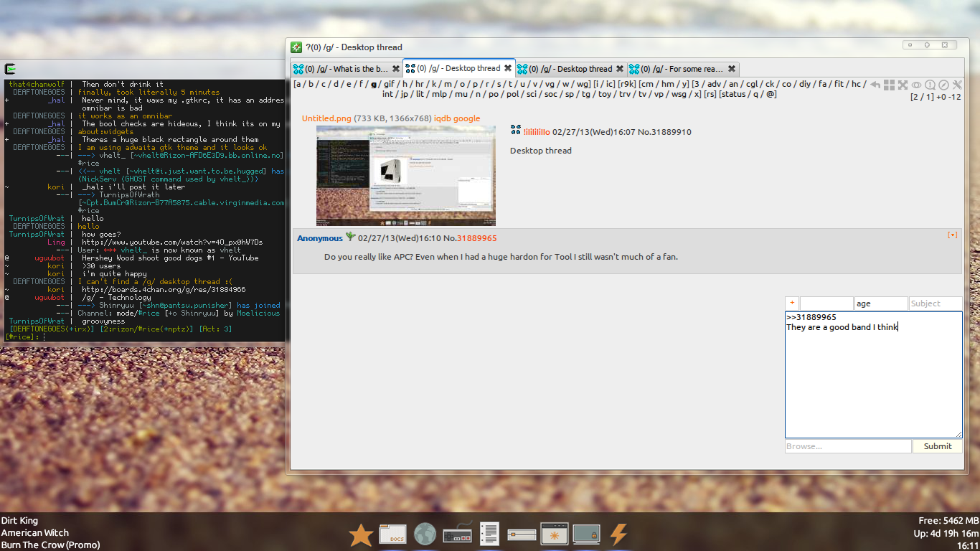Viewport: 980px width, 551px height.
Task: Open the grid catalog icon in the header
Action: (890, 85)
